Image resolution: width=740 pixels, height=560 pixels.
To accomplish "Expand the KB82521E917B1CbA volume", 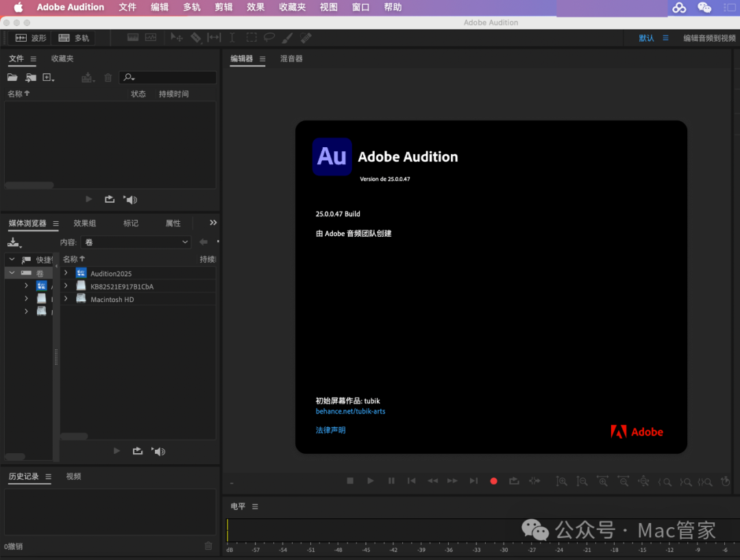I will point(66,285).
